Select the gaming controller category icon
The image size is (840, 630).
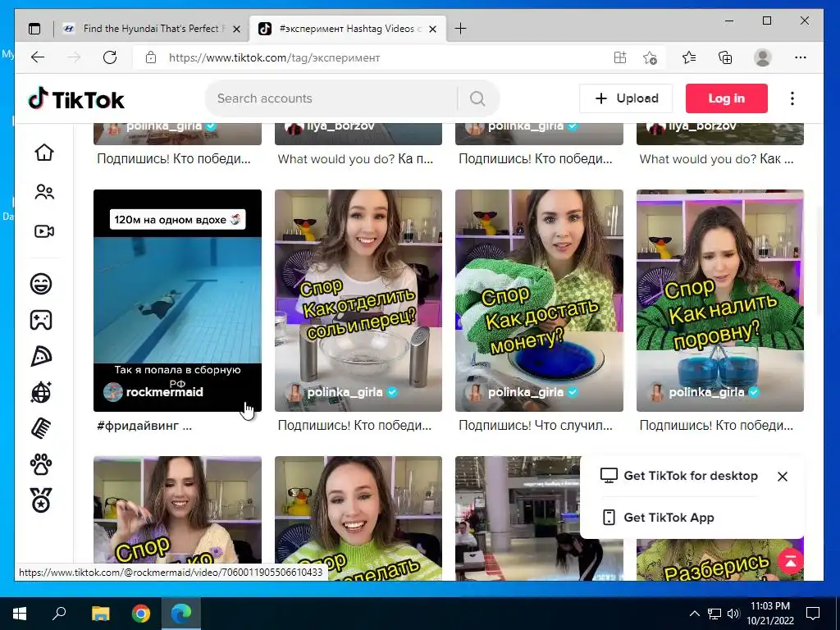pyautogui.click(x=41, y=320)
